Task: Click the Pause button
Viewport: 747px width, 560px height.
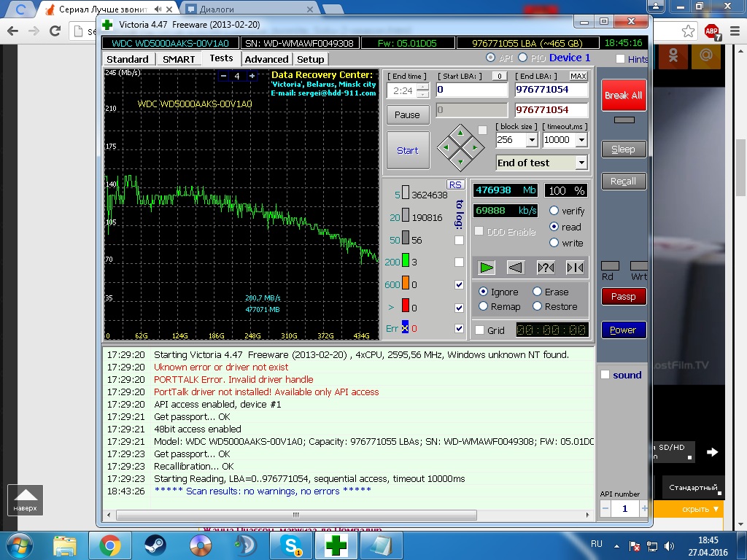Action: coord(407,114)
